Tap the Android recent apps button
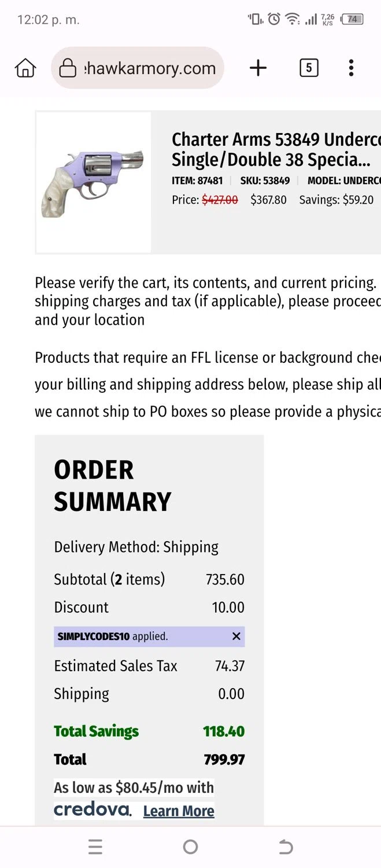Screen dimensions: 381x868 (x=95, y=847)
